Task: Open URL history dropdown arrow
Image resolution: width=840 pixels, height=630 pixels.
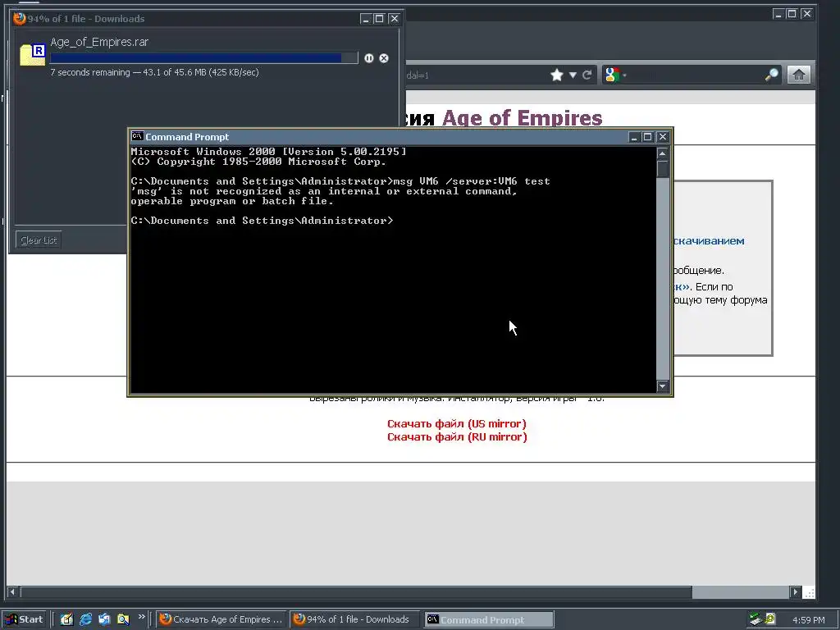Action: point(573,75)
